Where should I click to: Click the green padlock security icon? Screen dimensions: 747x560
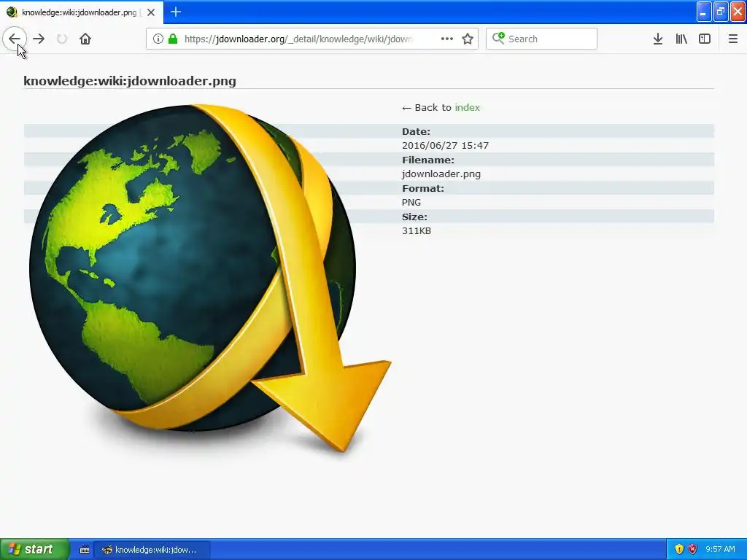173,39
